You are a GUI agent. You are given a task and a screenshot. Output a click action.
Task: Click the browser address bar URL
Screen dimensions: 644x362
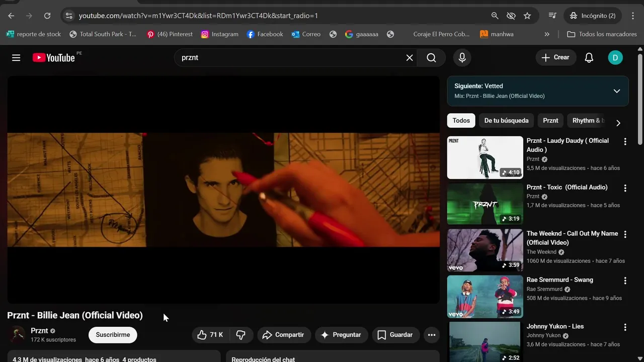[x=198, y=16]
